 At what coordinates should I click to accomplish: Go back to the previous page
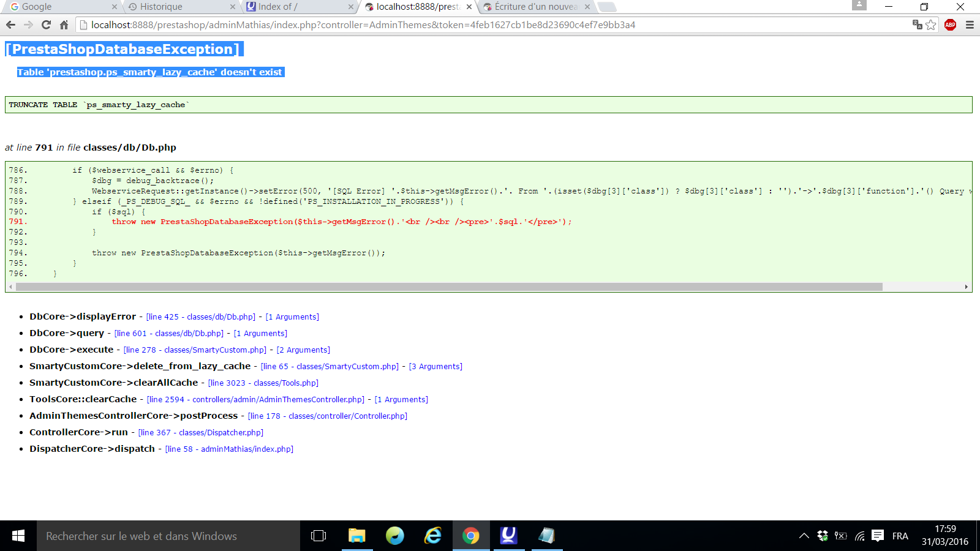tap(10, 24)
